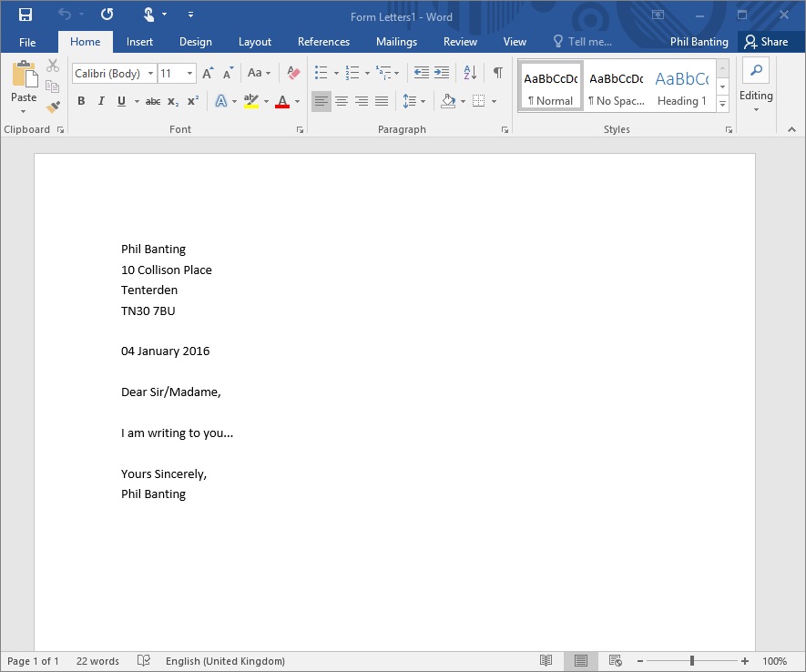Open the proofing spell check status icon
Viewport: 806px width, 672px height.
144,661
